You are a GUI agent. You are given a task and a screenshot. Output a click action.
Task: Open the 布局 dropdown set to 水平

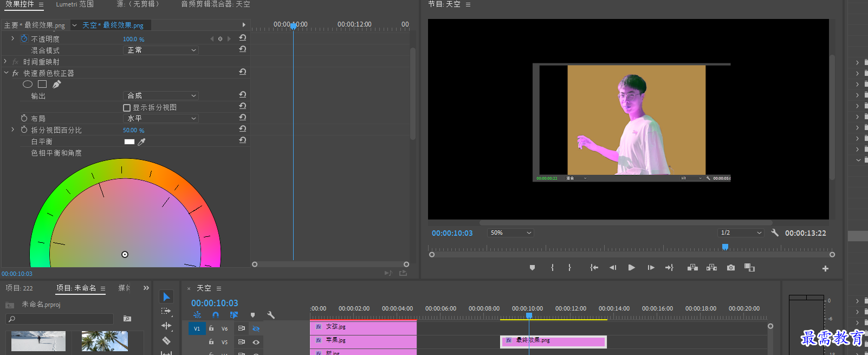pos(161,118)
